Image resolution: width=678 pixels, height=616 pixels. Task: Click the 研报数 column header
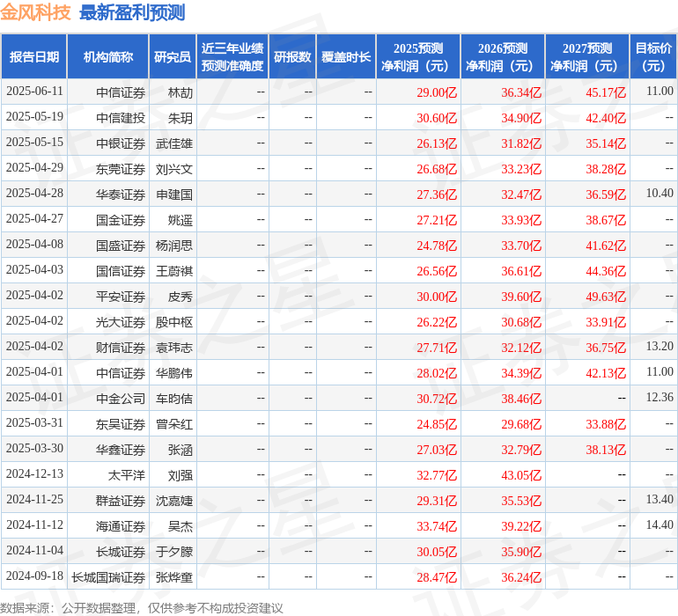tap(292, 57)
